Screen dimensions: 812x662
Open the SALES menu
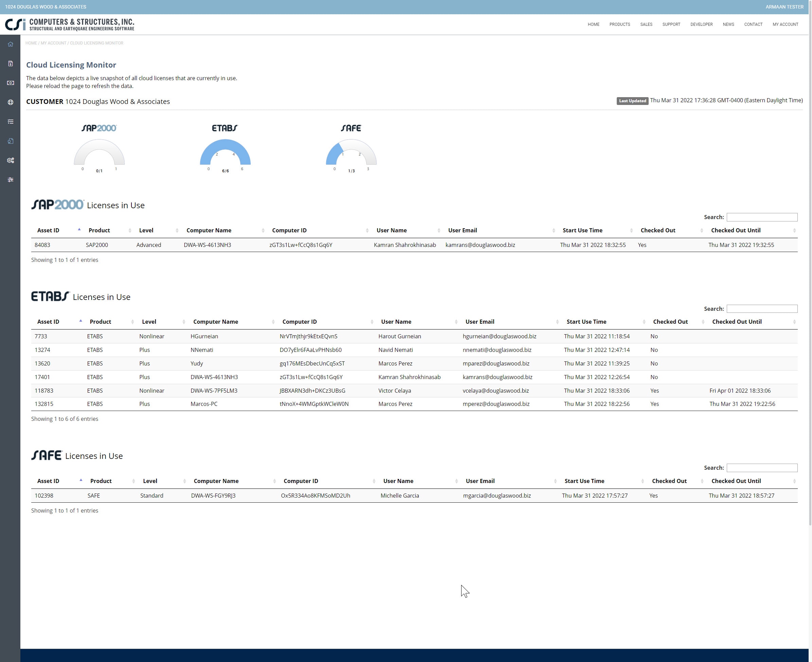(x=646, y=24)
